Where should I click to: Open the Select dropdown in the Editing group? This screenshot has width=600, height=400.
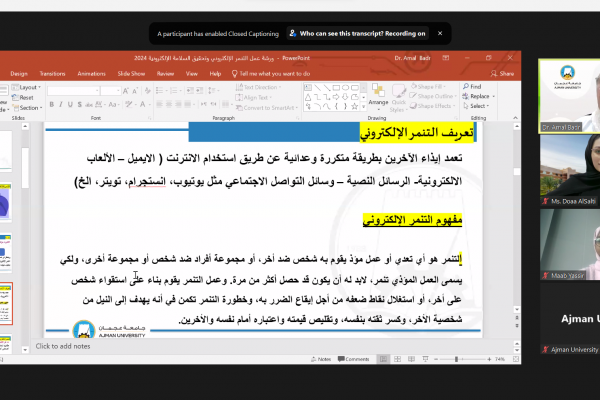pyautogui.click(x=476, y=106)
